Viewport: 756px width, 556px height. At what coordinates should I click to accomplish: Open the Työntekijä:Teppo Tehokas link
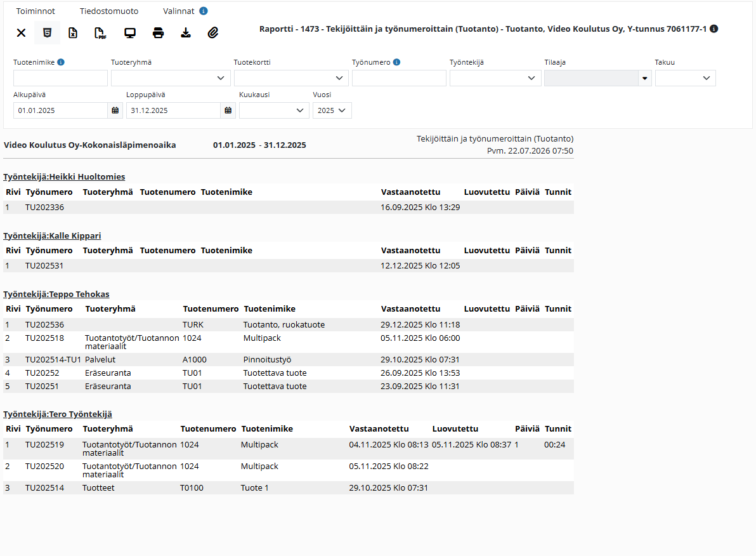(x=56, y=295)
